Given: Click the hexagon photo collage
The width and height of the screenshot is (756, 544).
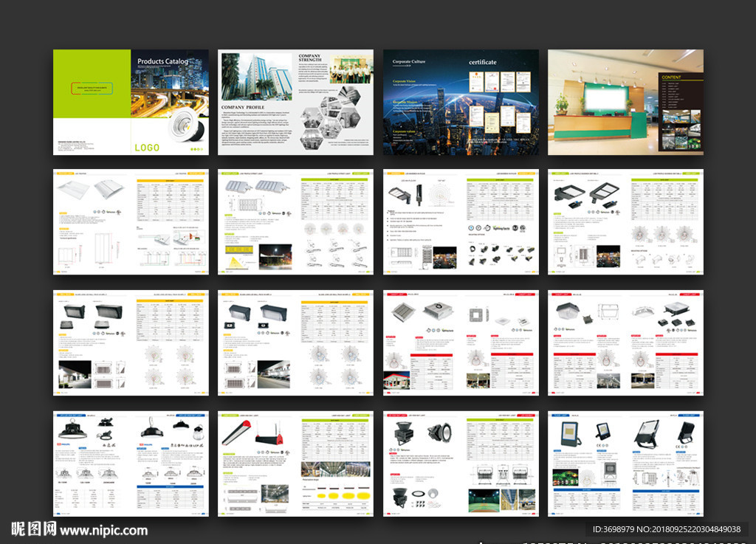Looking at the screenshot, I should 331,117.
